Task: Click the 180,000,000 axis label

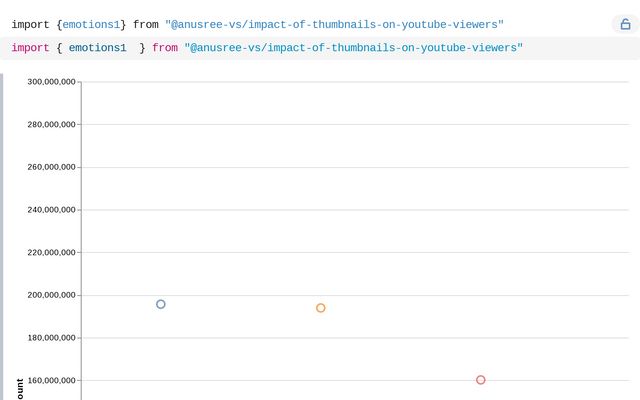Action: (x=51, y=338)
